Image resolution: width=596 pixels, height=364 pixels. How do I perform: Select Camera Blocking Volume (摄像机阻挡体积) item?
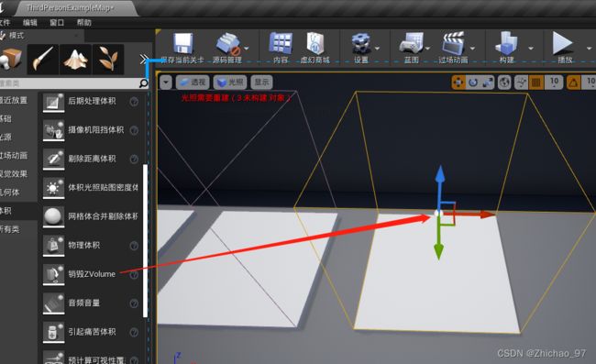click(x=91, y=130)
